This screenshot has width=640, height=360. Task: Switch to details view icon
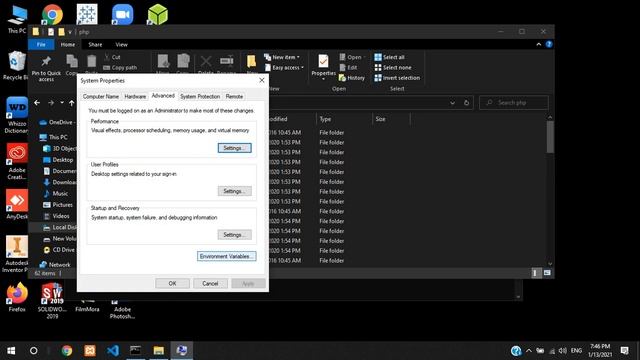535,273
